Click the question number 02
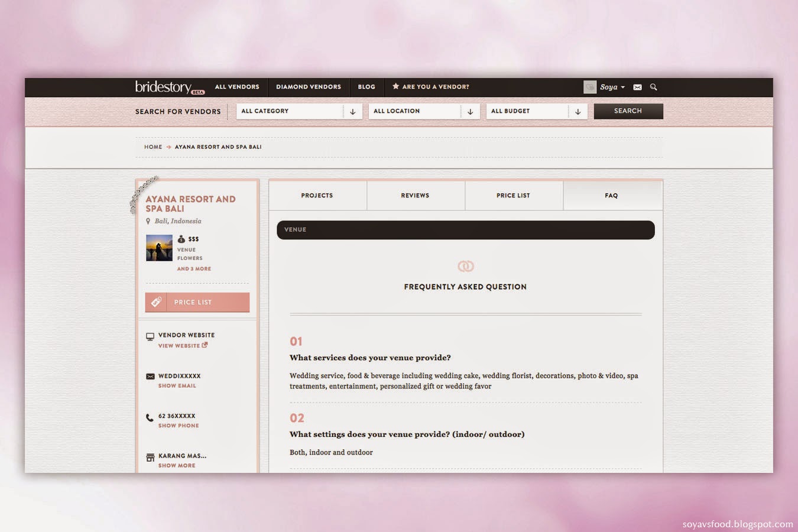The height and width of the screenshot is (532, 798). [297, 418]
